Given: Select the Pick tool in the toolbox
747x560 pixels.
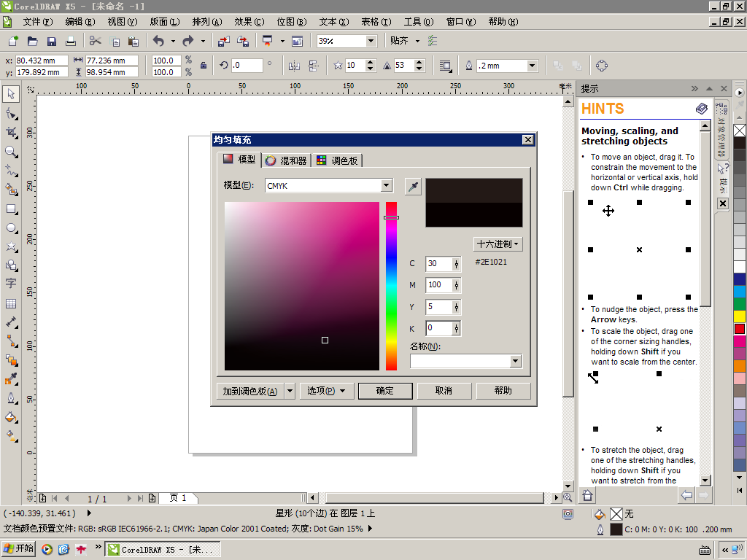Looking at the screenshot, I should pos(11,94).
